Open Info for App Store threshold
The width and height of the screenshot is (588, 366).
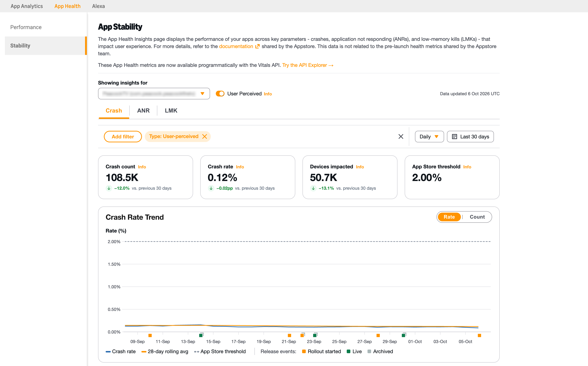[467, 167]
